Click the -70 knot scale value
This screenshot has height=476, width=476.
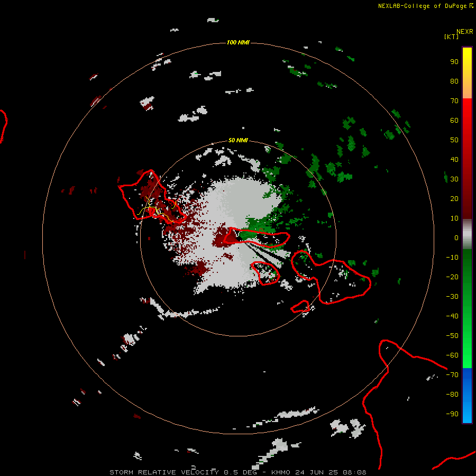tap(452, 375)
